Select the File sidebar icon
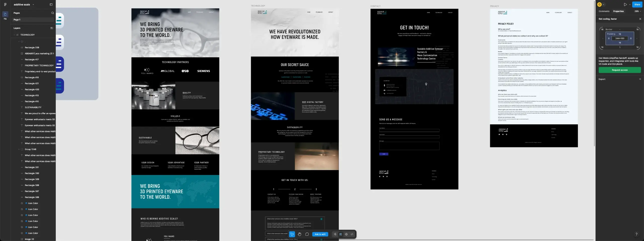The height and width of the screenshot is (241, 644). 5,14
